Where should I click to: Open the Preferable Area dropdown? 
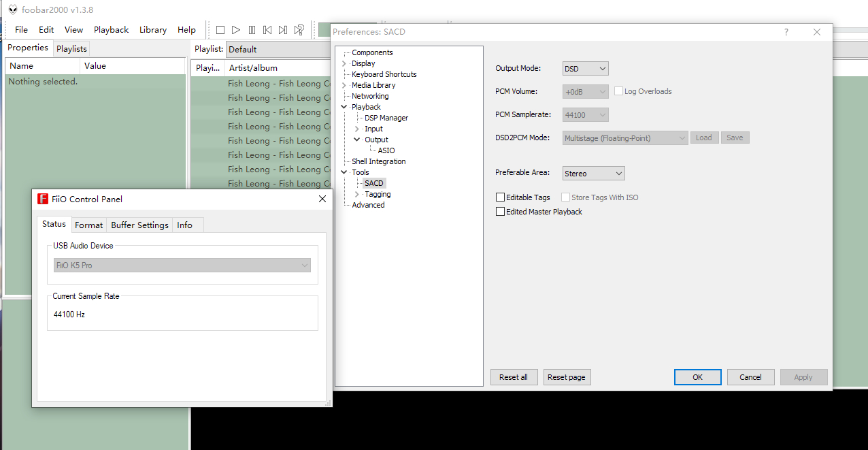point(593,174)
